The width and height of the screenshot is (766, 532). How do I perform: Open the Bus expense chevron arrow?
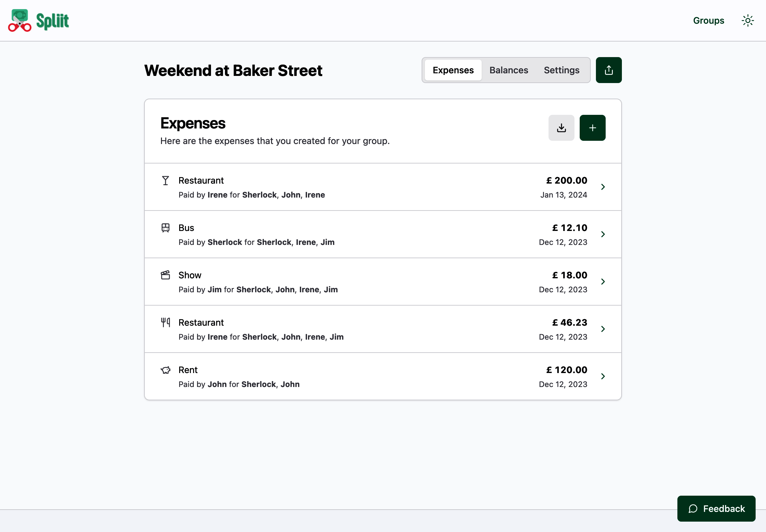(x=603, y=234)
